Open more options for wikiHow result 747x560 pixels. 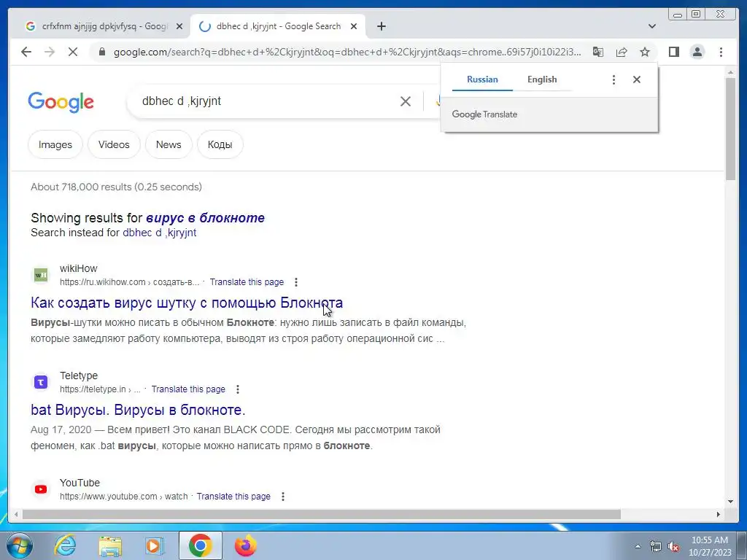(x=296, y=282)
